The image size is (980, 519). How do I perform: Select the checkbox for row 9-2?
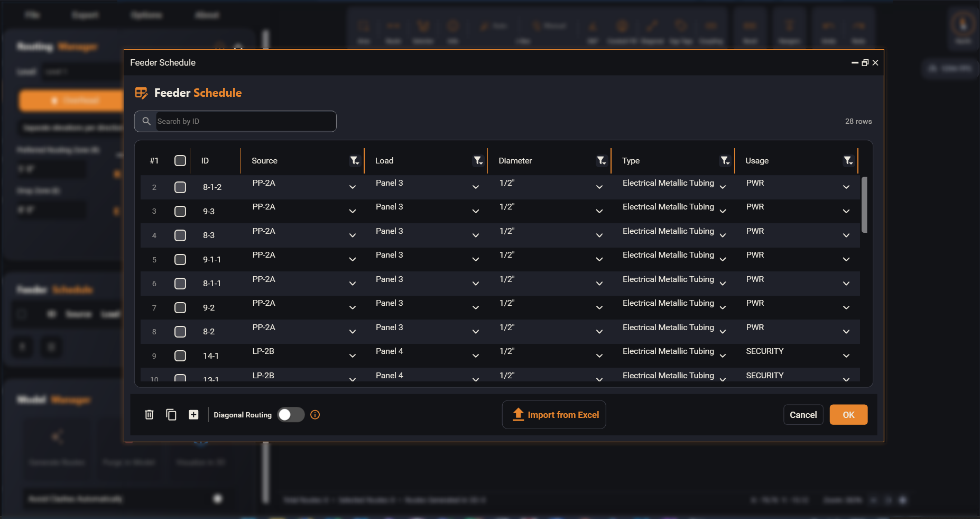point(180,307)
